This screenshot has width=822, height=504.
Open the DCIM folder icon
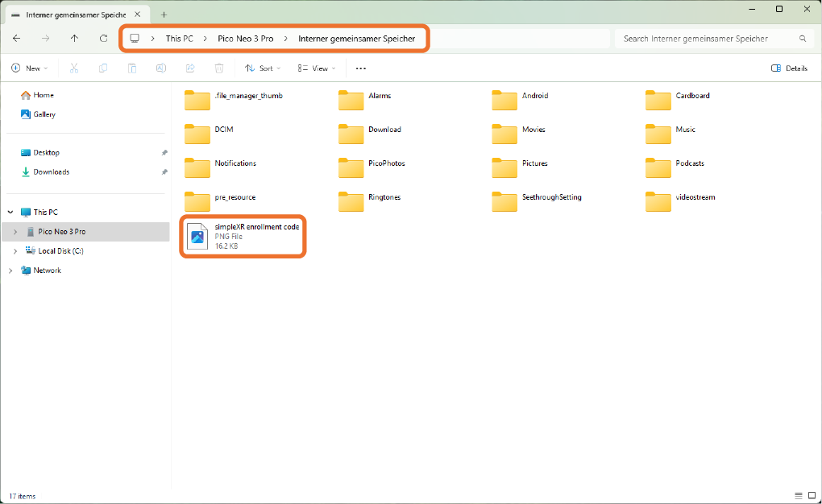point(197,134)
